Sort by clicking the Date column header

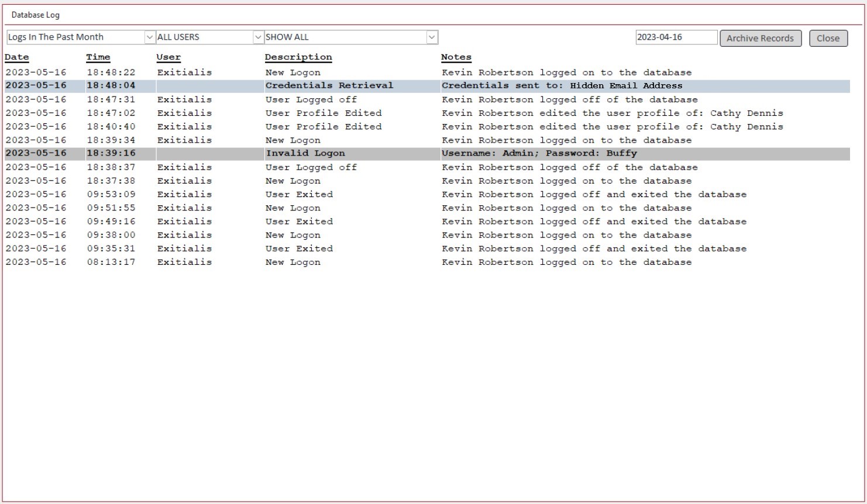tap(16, 57)
